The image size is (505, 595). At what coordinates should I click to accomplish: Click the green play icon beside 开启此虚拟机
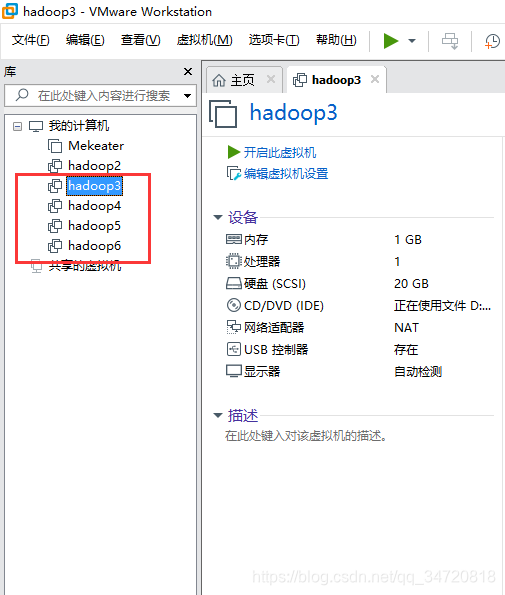(x=234, y=152)
